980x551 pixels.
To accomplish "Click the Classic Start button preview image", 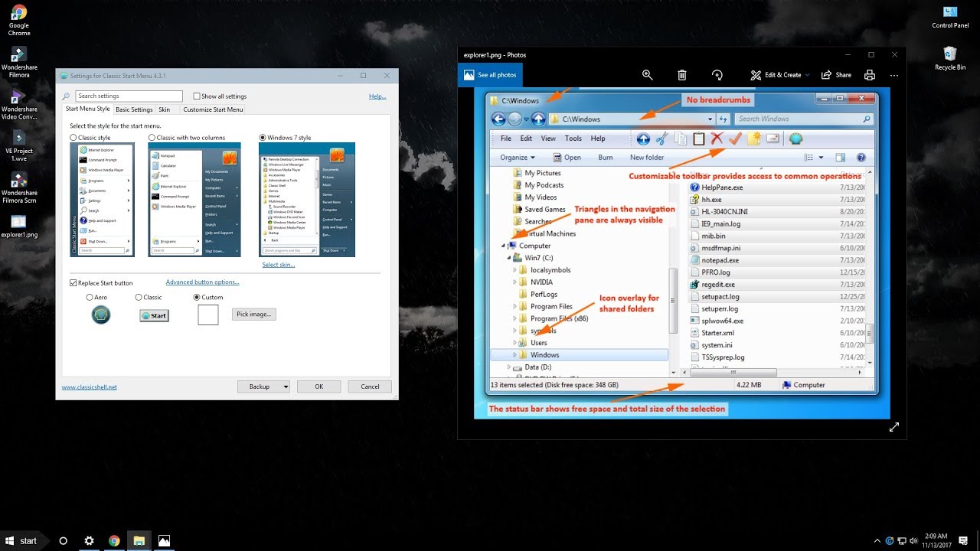I will tap(154, 315).
